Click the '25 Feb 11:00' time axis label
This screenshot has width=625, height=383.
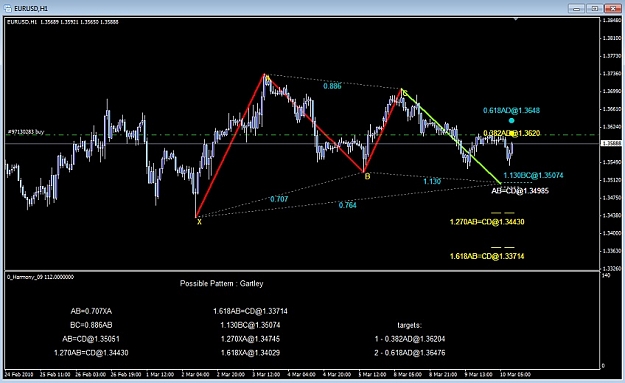[55, 375]
